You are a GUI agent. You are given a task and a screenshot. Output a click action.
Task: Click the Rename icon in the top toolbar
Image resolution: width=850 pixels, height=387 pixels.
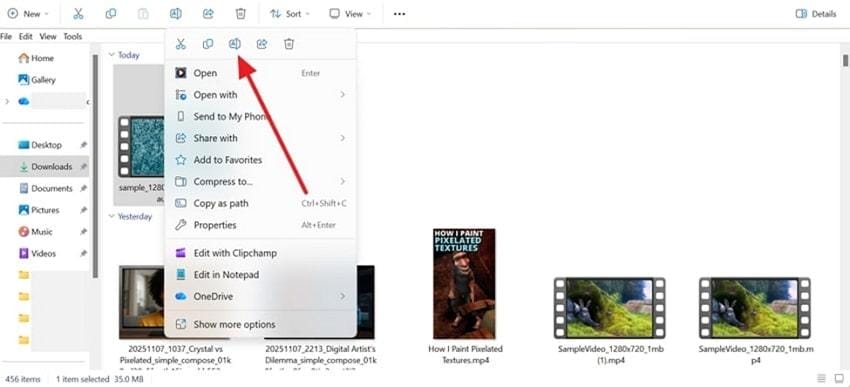click(176, 14)
